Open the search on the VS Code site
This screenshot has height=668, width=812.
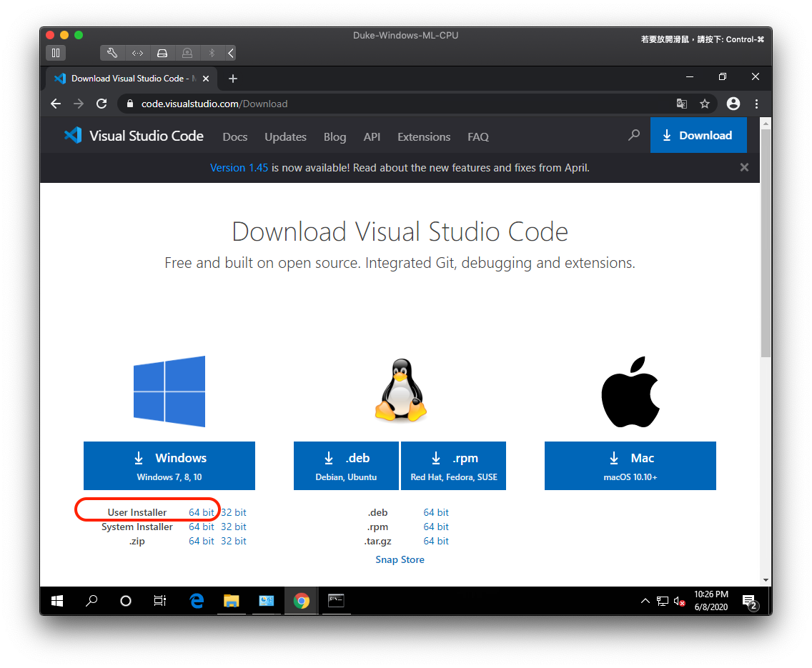click(633, 135)
